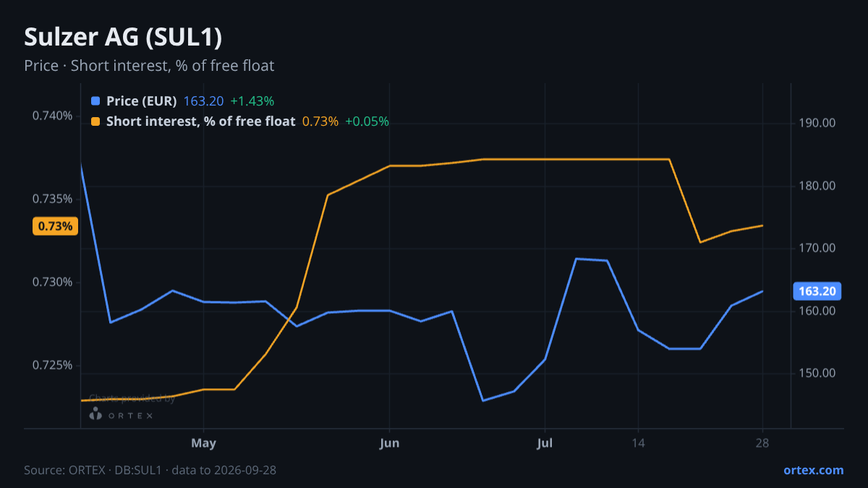Click the 'Price · Short interest, % of free float' subtitle

(x=149, y=66)
